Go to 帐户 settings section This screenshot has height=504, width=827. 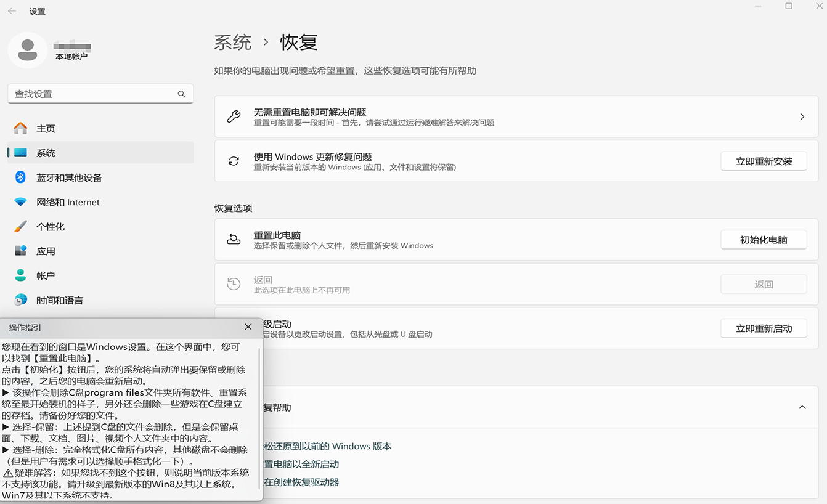[x=46, y=276]
